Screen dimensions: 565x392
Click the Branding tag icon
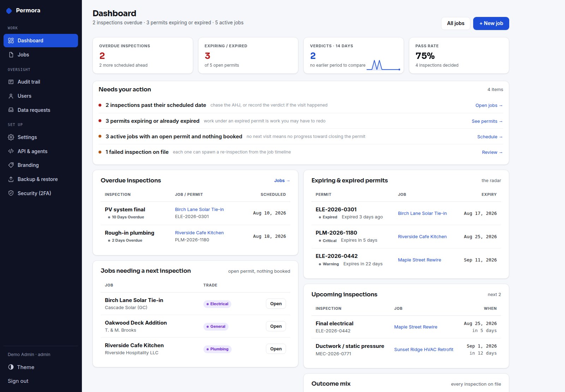click(x=11, y=165)
